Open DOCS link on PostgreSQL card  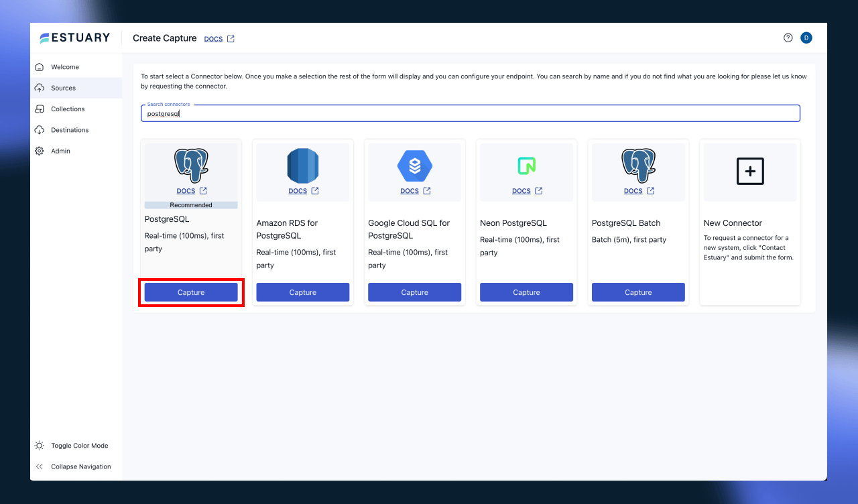click(x=186, y=191)
